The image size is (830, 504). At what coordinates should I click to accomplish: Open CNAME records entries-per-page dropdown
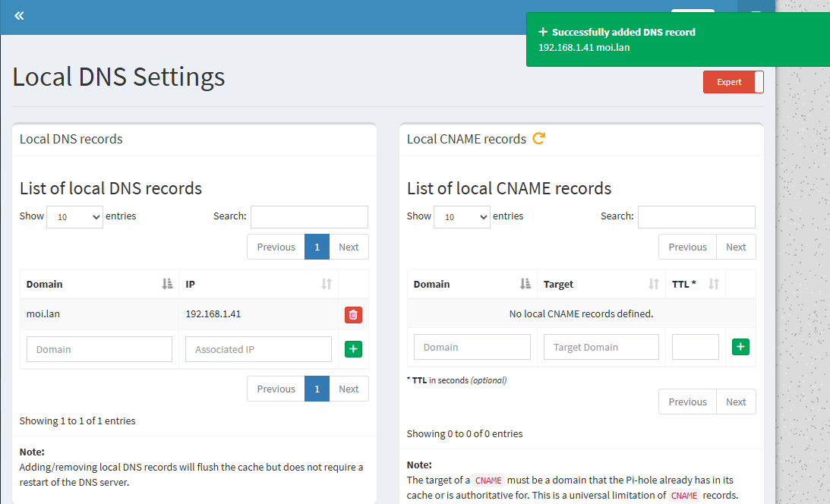coord(462,217)
